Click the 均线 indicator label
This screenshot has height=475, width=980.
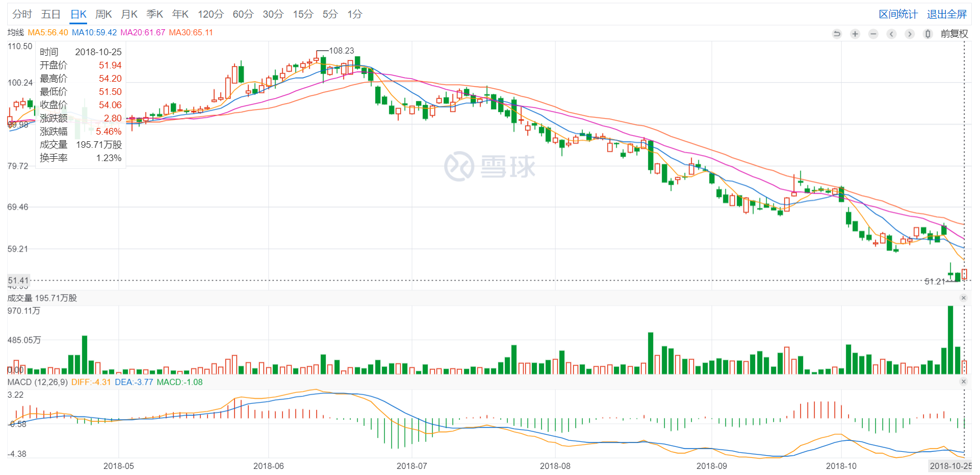tap(15, 33)
